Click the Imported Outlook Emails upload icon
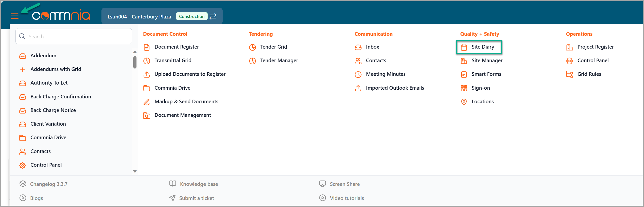The width and height of the screenshot is (644, 207). pyautogui.click(x=358, y=88)
